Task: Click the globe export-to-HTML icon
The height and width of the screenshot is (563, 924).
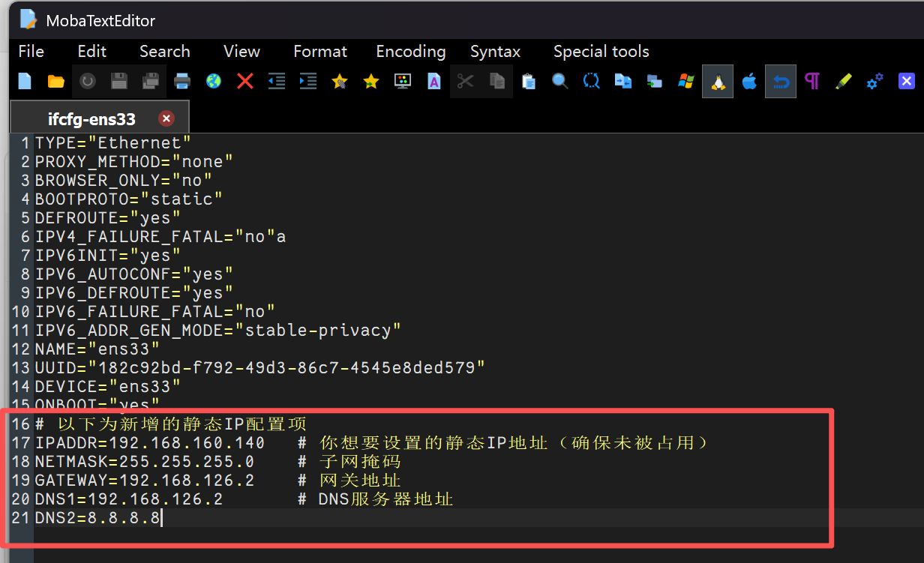Action: (x=214, y=81)
